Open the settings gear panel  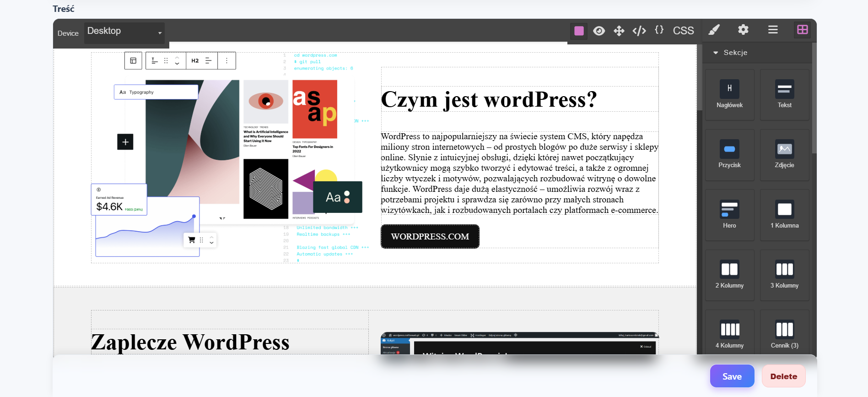743,30
